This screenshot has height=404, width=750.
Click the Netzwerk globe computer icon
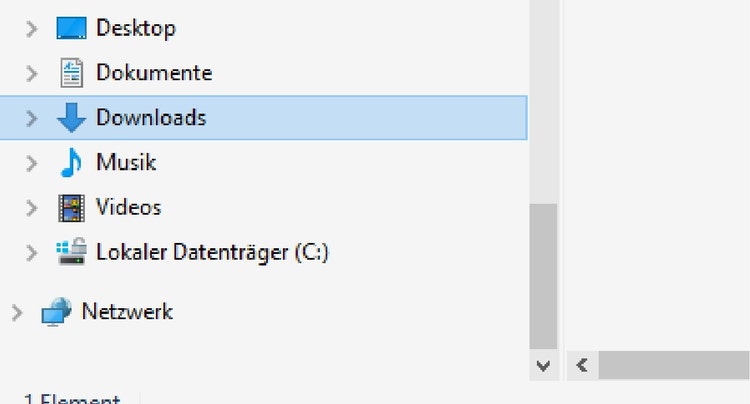tap(56, 312)
